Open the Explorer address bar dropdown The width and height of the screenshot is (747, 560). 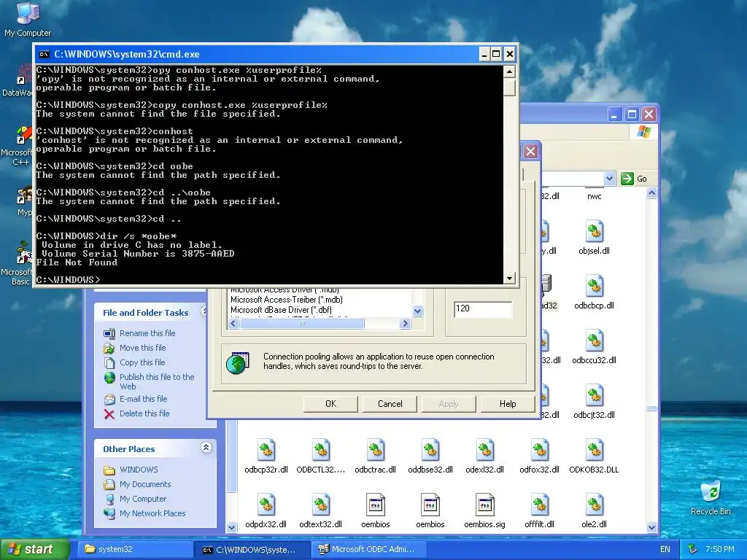tap(609, 179)
